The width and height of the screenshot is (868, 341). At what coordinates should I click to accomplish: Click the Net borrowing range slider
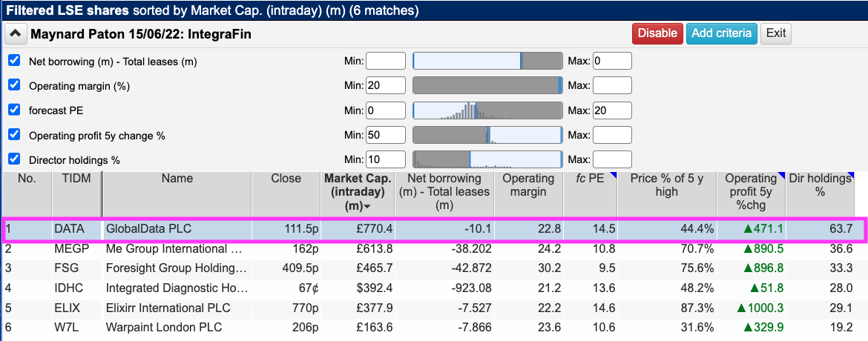(487, 61)
